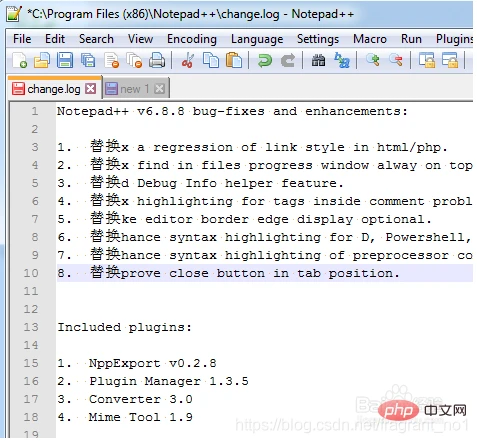
Task: Click line number 1 in the margin
Action: [x=35, y=111]
